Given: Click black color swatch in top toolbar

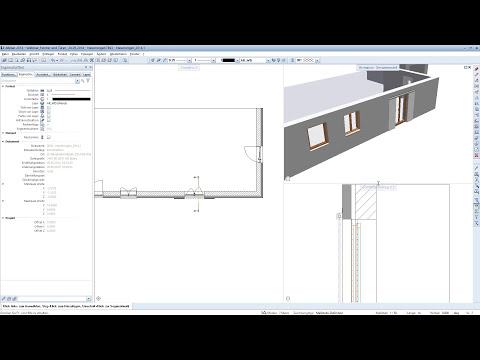Looking at the screenshot, I should [x=228, y=60].
